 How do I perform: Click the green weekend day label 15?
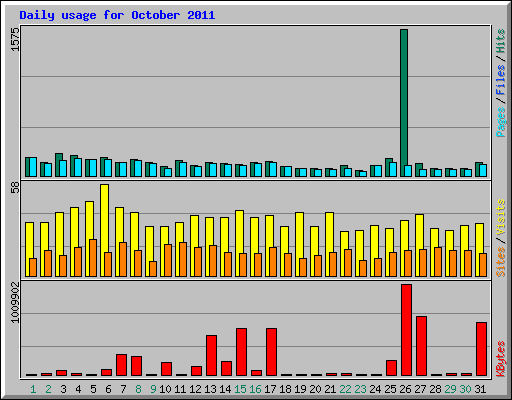(240, 389)
